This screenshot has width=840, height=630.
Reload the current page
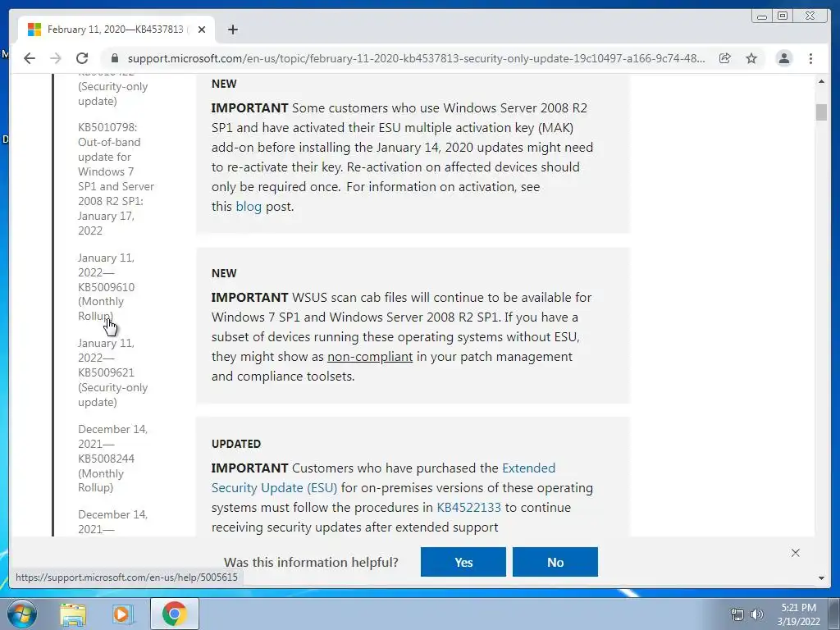[x=82, y=58]
